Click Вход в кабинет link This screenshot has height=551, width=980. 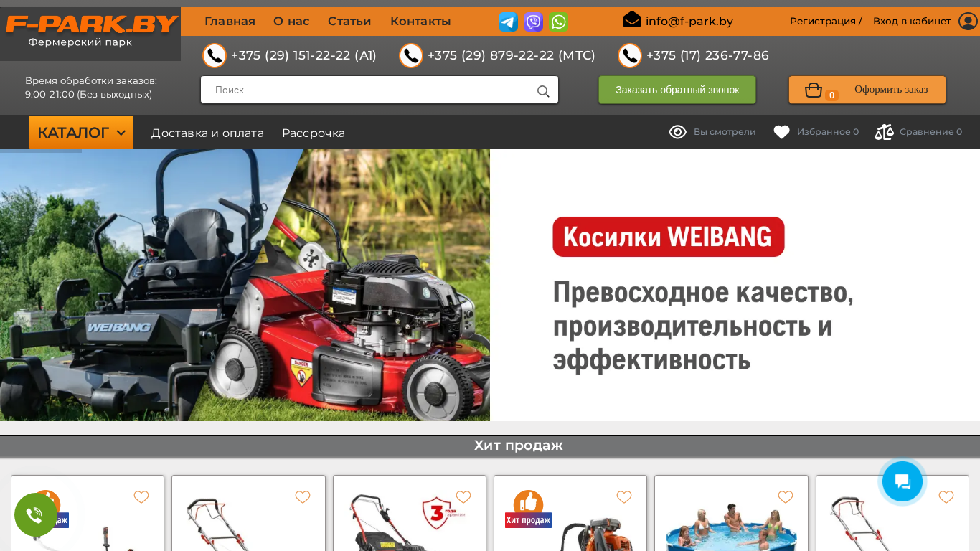click(x=912, y=21)
